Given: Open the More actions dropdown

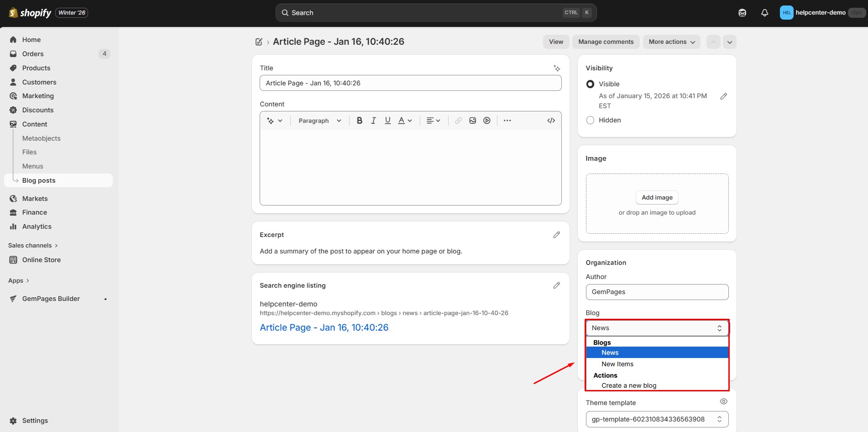Looking at the screenshot, I should click(x=671, y=42).
